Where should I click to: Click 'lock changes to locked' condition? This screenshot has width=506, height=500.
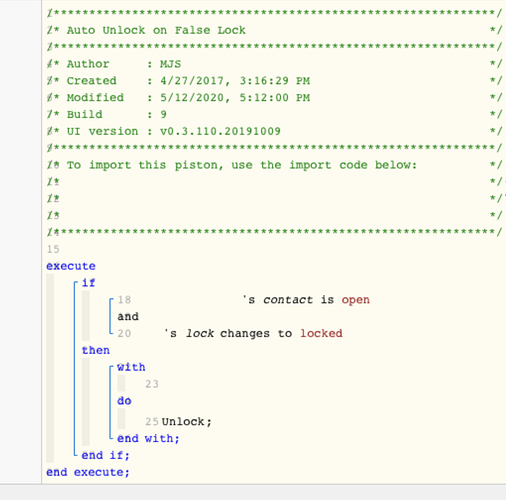(253, 333)
